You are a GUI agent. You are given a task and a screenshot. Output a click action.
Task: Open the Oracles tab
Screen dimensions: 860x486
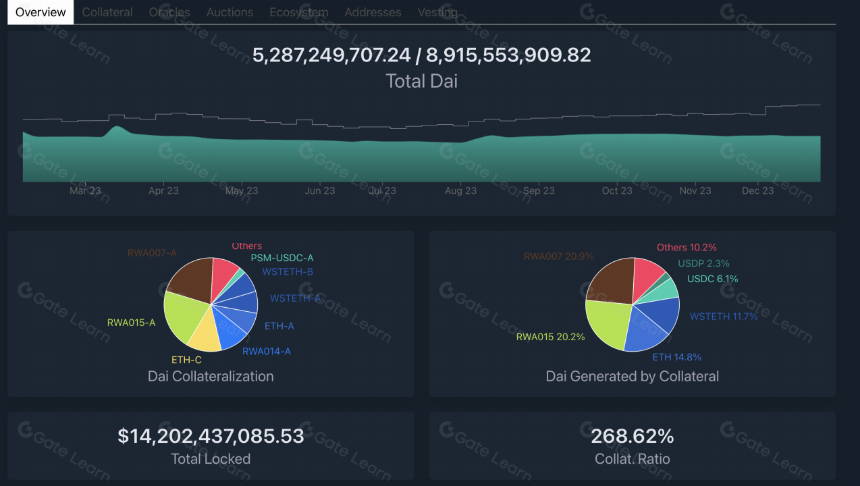click(x=169, y=12)
